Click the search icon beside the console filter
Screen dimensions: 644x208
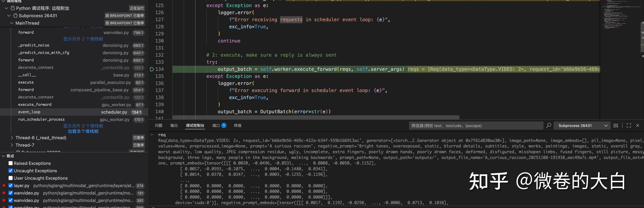point(549,126)
